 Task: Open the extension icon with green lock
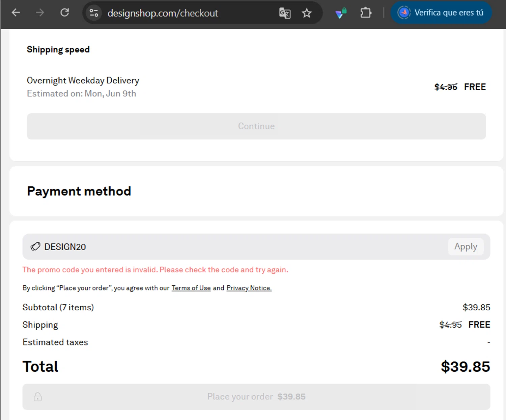pos(341,13)
